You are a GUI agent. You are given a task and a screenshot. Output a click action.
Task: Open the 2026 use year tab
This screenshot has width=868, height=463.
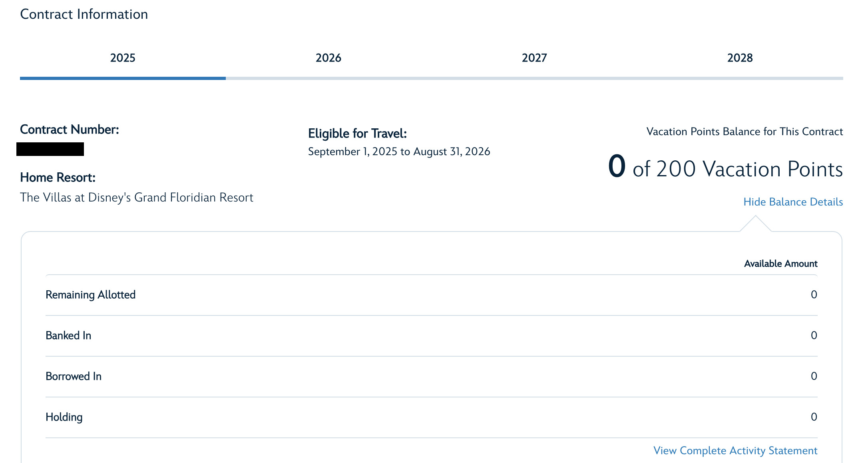coord(328,58)
